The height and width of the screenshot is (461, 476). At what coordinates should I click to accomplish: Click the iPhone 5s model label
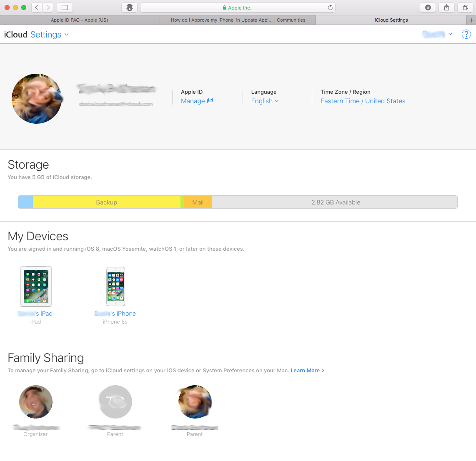click(x=115, y=322)
